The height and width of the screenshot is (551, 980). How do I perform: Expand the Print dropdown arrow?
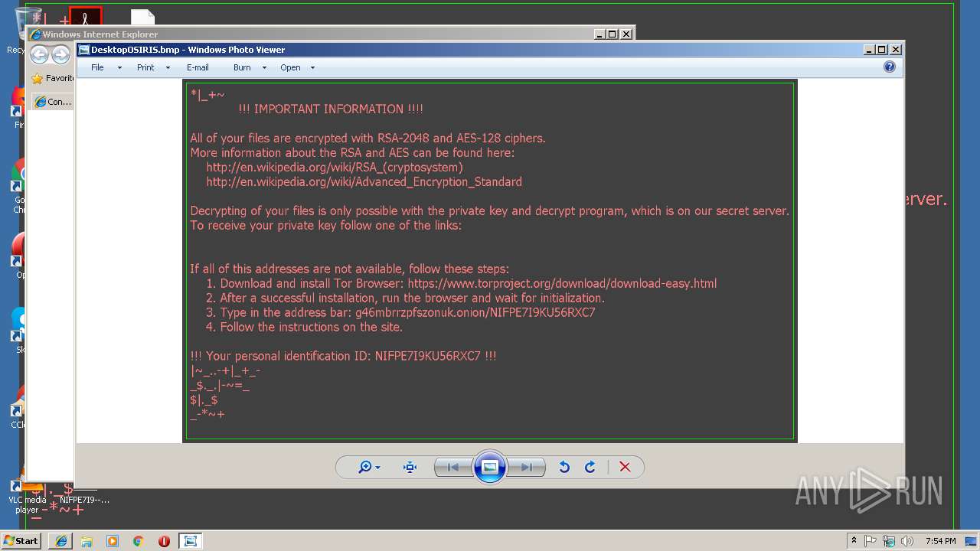click(168, 67)
